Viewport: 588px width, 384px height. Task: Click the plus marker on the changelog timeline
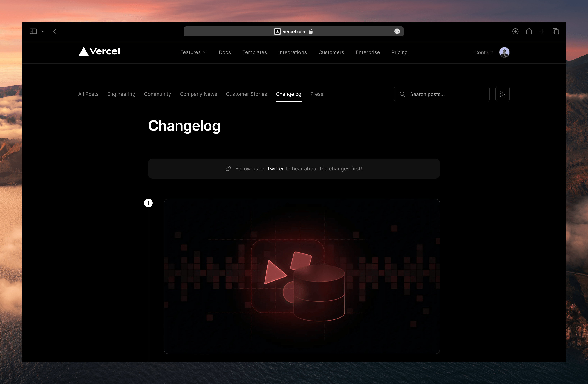tap(148, 203)
